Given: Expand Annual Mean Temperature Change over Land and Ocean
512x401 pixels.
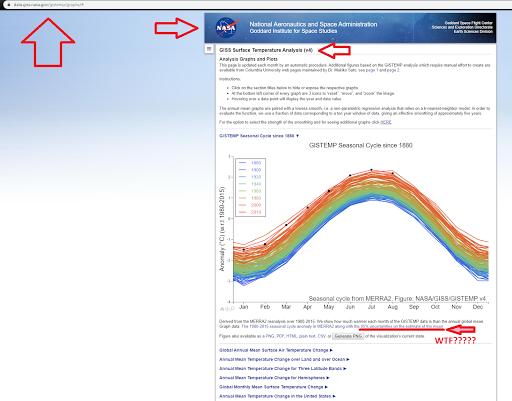Looking at the screenshot, I should pyautogui.click(x=284, y=359).
